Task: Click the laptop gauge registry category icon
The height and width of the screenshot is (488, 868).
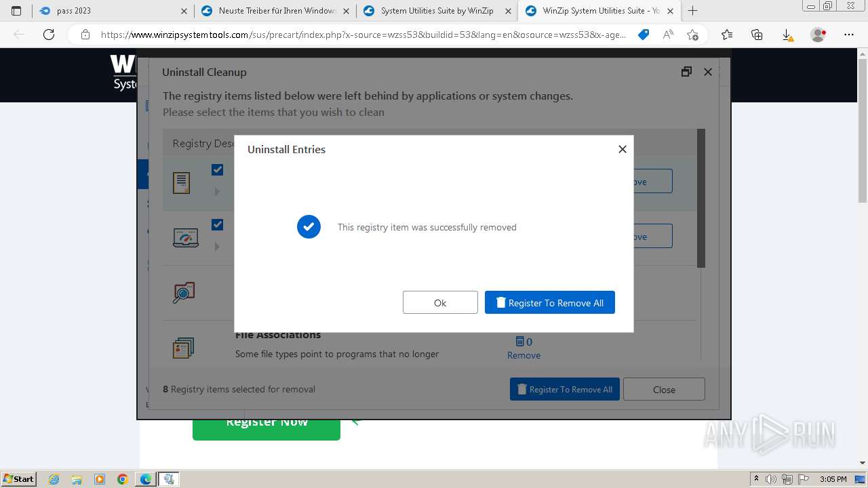Action: pos(185,237)
